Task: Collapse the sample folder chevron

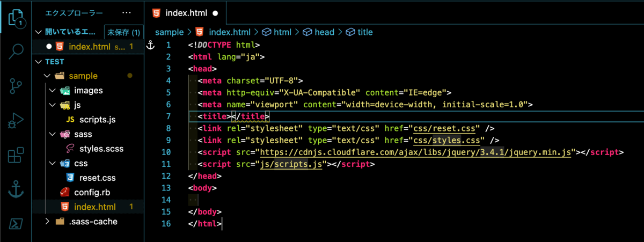Action: coord(47,76)
